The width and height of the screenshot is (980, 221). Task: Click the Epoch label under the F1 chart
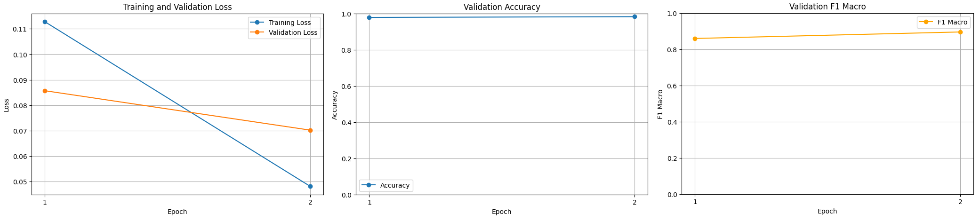point(827,211)
